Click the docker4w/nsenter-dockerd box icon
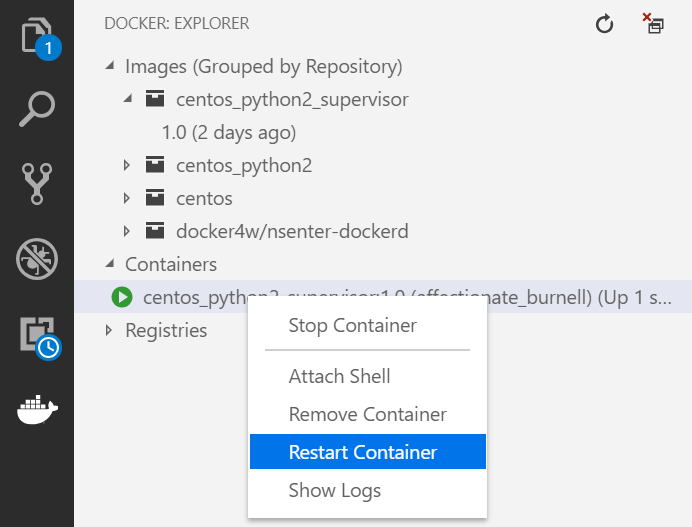Image resolution: width=692 pixels, height=527 pixels. click(x=155, y=231)
